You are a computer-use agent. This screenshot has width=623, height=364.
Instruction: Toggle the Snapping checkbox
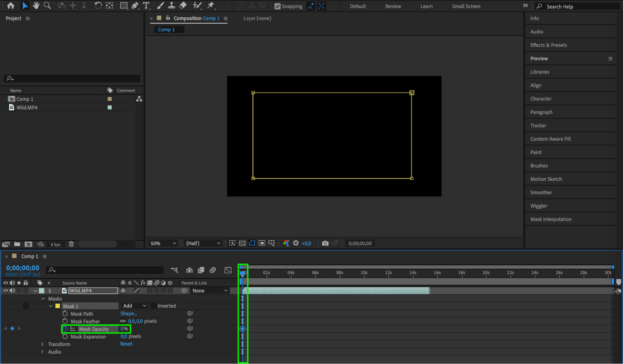point(277,6)
